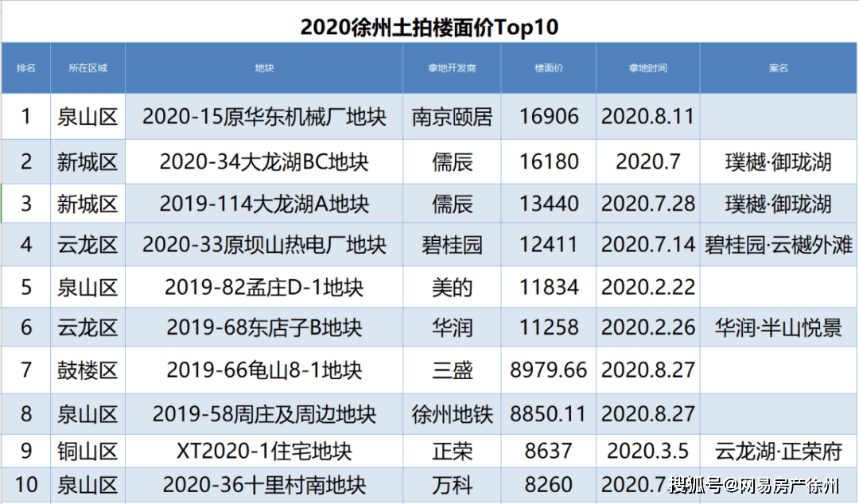Click the date cell 2020.8.11
The width and height of the screenshot is (859, 504).
click(648, 117)
